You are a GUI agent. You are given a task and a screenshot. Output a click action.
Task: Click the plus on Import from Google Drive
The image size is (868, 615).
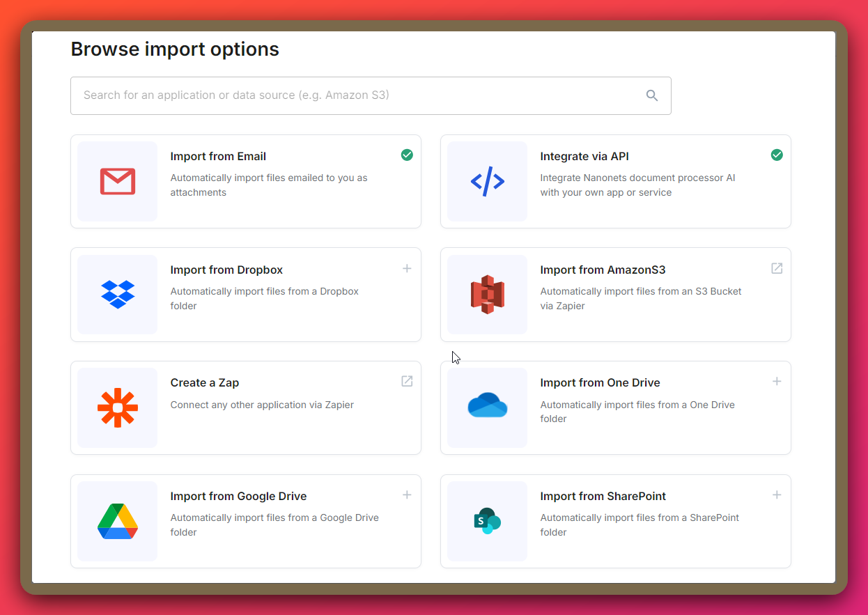click(x=407, y=495)
